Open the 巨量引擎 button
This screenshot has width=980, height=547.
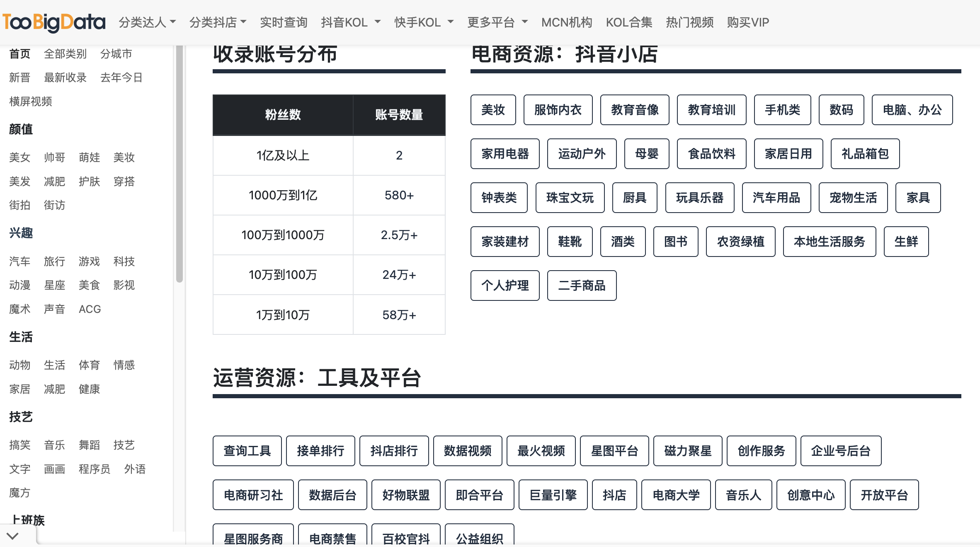click(x=553, y=495)
